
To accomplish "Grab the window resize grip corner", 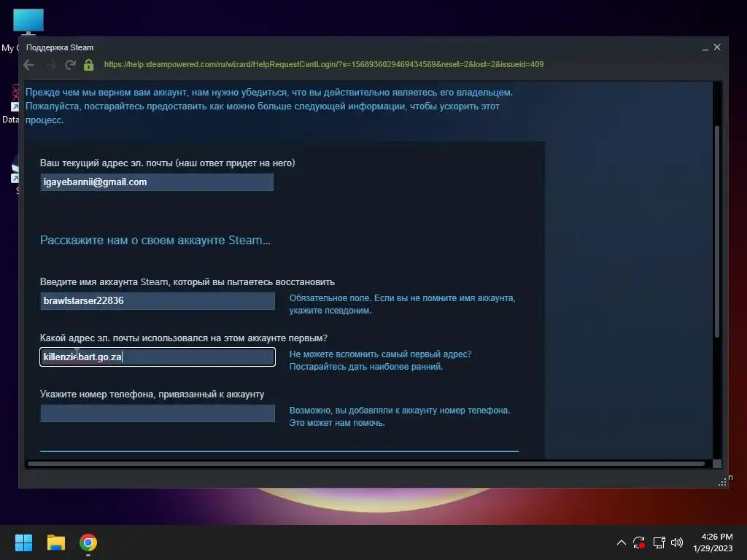I will click(x=722, y=483).
